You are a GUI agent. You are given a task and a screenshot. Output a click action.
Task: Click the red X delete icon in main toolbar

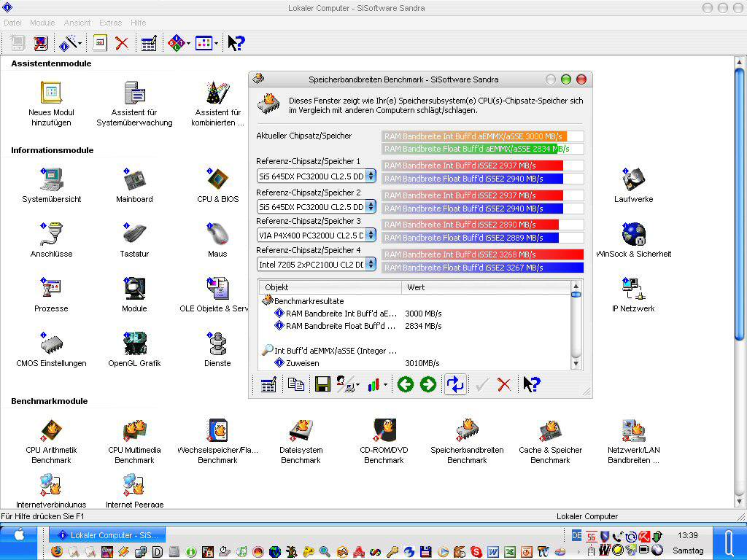pyautogui.click(x=122, y=43)
